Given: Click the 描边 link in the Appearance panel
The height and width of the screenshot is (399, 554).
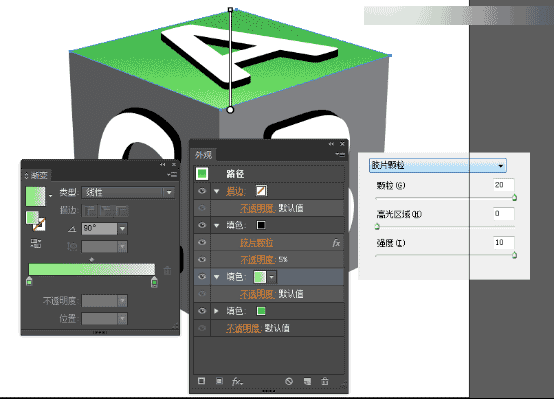Looking at the screenshot, I should pyautogui.click(x=235, y=191).
